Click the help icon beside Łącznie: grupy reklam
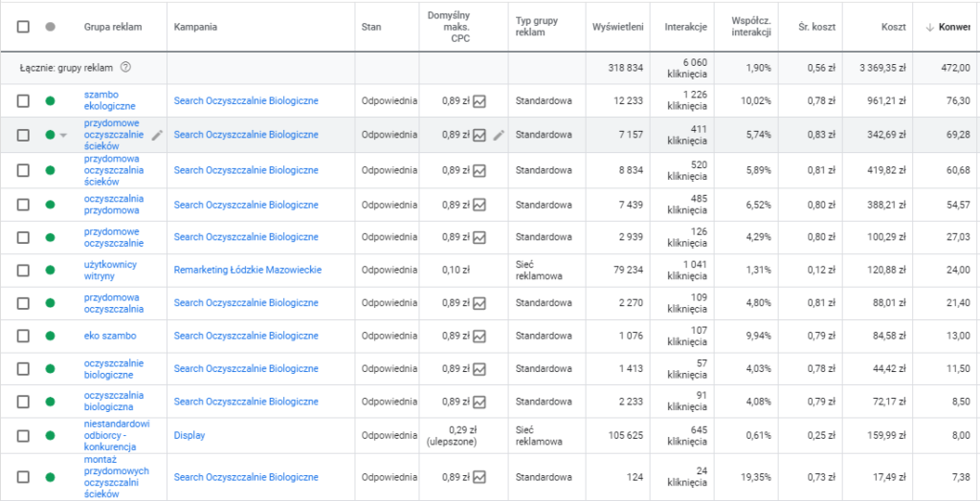Viewport: 980px width, 501px height. [126, 67]
